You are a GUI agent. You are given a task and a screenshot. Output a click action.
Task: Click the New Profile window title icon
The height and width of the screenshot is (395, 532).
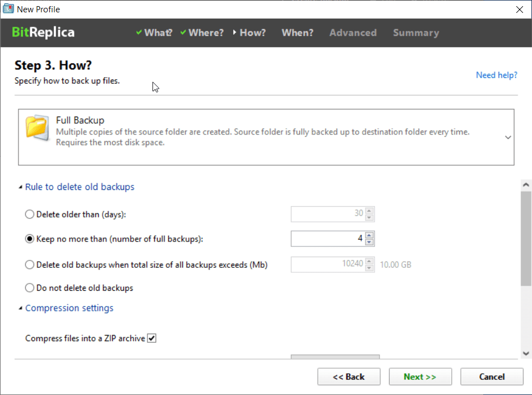pyautogui.click(x=8, y=9)
